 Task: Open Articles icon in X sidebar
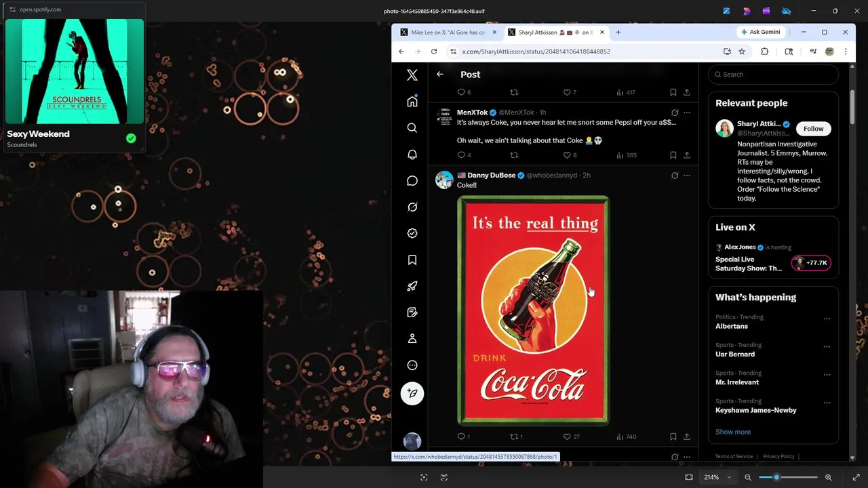click(x=412, y=312)
